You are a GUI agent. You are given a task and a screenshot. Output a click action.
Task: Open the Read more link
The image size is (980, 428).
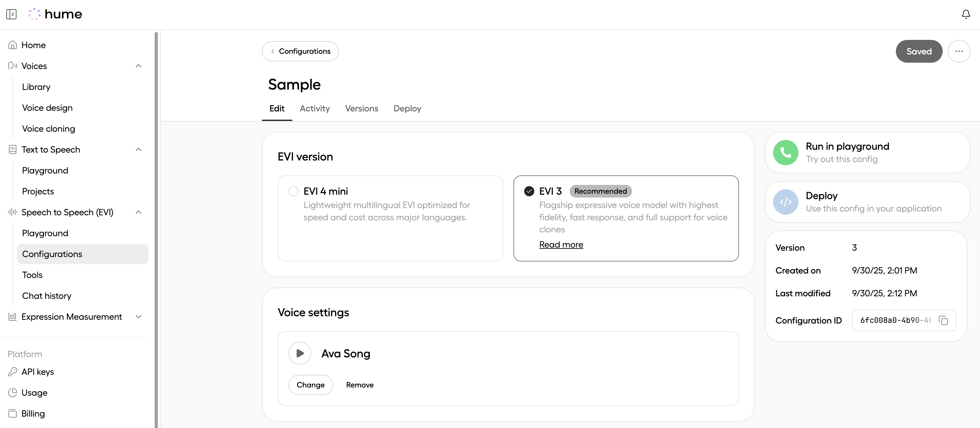click(x=561, y=244)
